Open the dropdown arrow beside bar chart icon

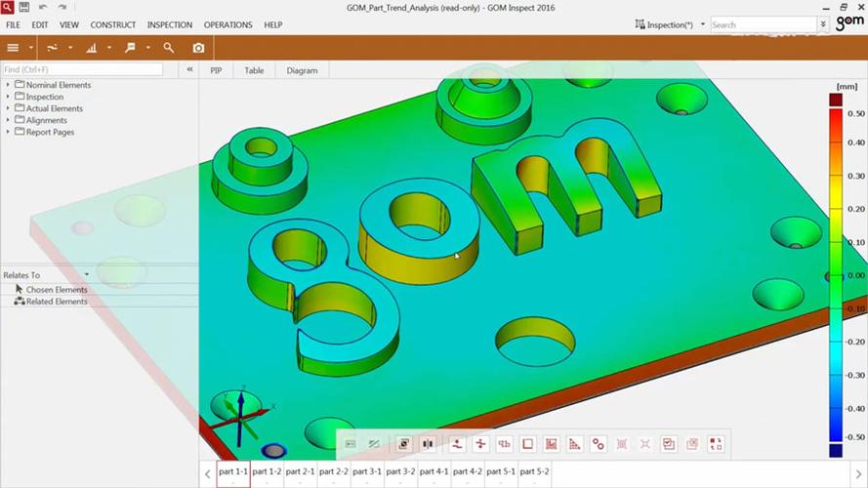[109, 48]
